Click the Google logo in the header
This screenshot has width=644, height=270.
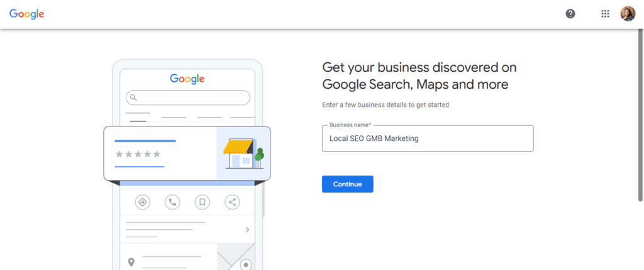point(26,14)
